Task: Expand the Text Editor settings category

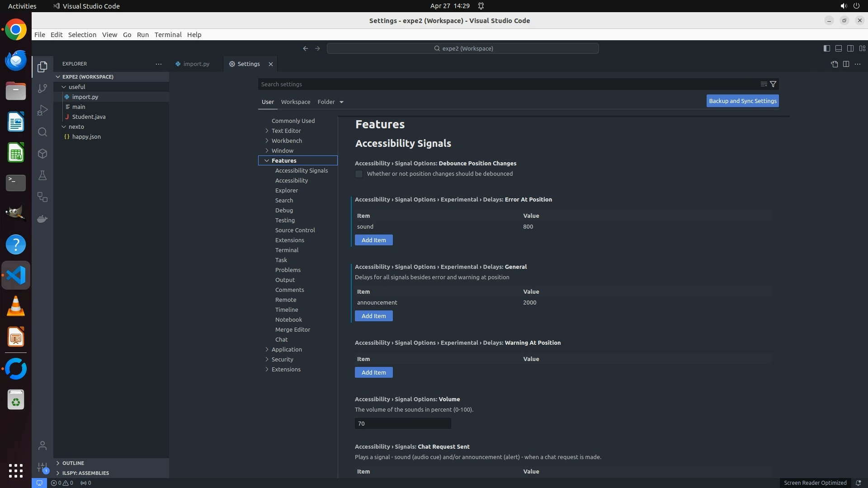Action: pos(286,131)
